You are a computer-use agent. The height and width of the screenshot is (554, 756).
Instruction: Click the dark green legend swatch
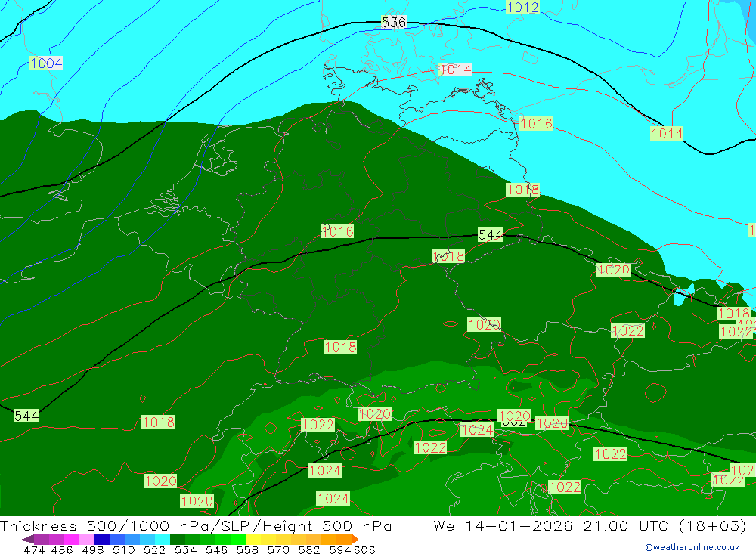[x=178, y=539]
